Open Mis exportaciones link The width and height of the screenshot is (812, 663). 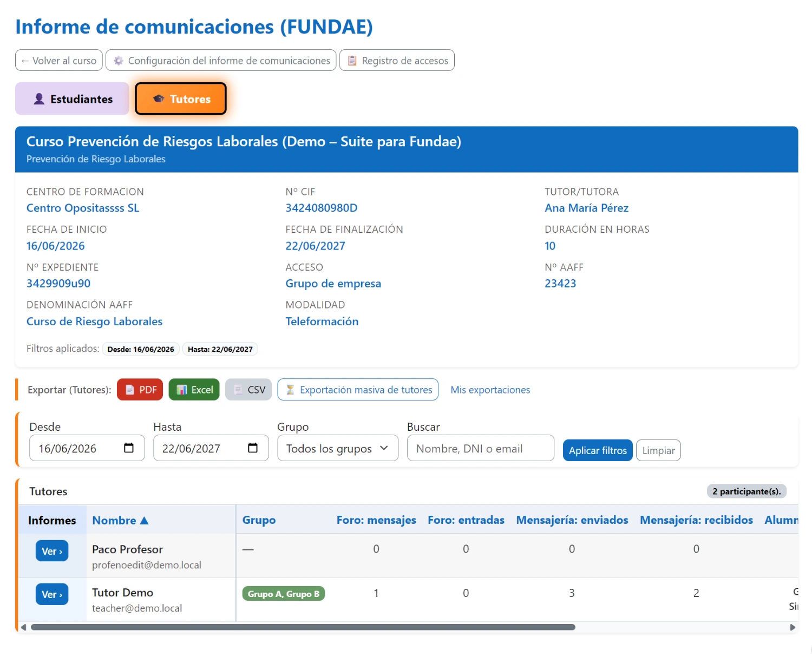(x=490, y=390)
